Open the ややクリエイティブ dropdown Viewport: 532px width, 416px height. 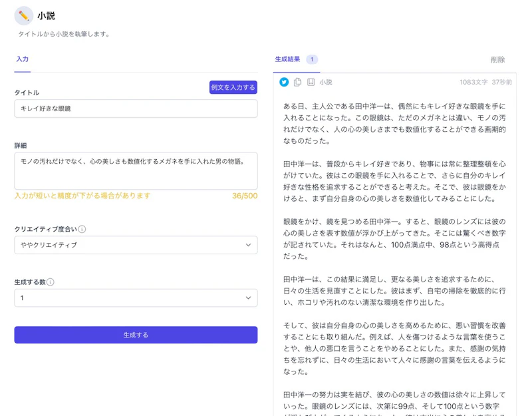tap(136, 245)
